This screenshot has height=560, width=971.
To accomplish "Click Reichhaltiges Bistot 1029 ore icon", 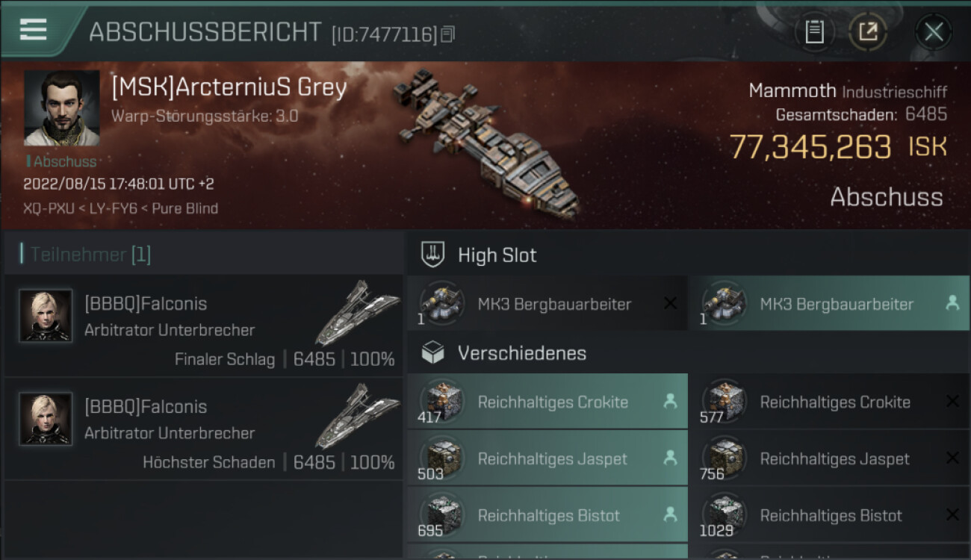I will point(725,514).
